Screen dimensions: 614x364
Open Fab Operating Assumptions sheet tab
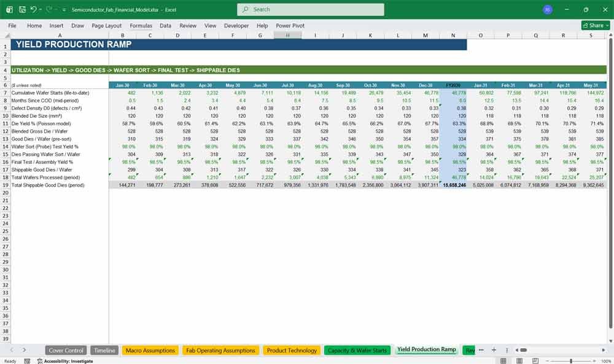220,350
